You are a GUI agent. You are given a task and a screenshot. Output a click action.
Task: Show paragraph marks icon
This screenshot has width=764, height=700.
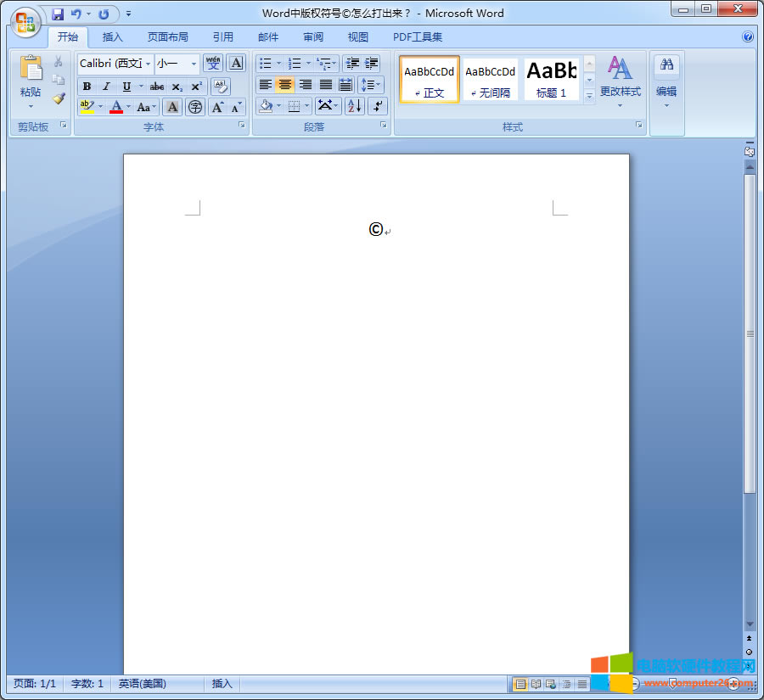[378, 106]
